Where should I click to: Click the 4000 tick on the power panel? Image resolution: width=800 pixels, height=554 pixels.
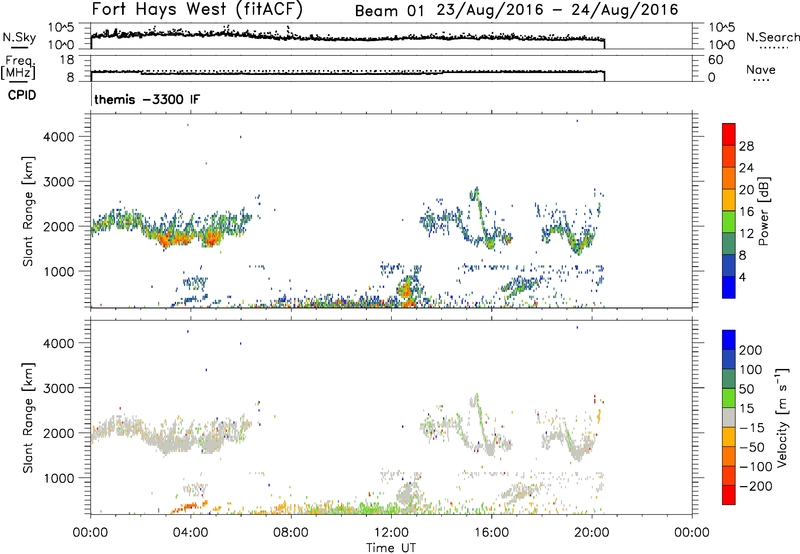(x=59, y=137)
